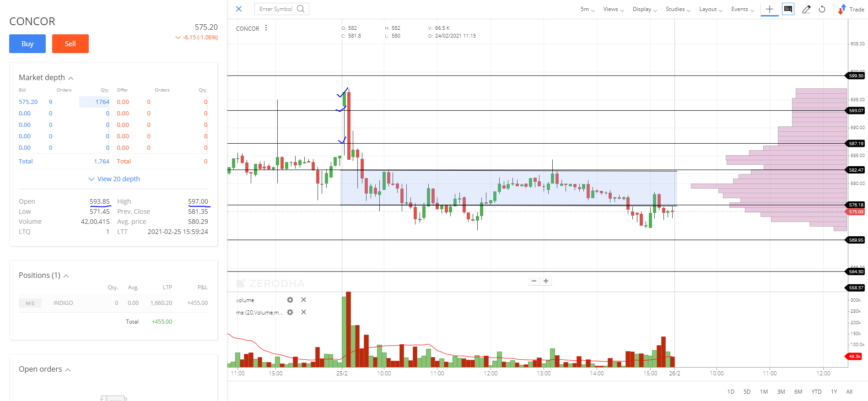Click the 576.18 price level marker
Screen dimensions: 868x401
pos(855,205)
